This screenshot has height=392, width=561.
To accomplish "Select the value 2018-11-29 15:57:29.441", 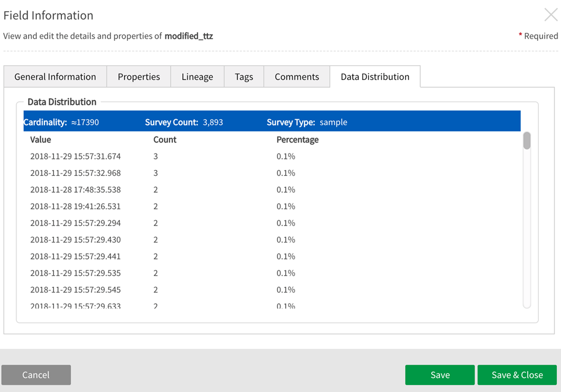I will click(x=75, y=256).
